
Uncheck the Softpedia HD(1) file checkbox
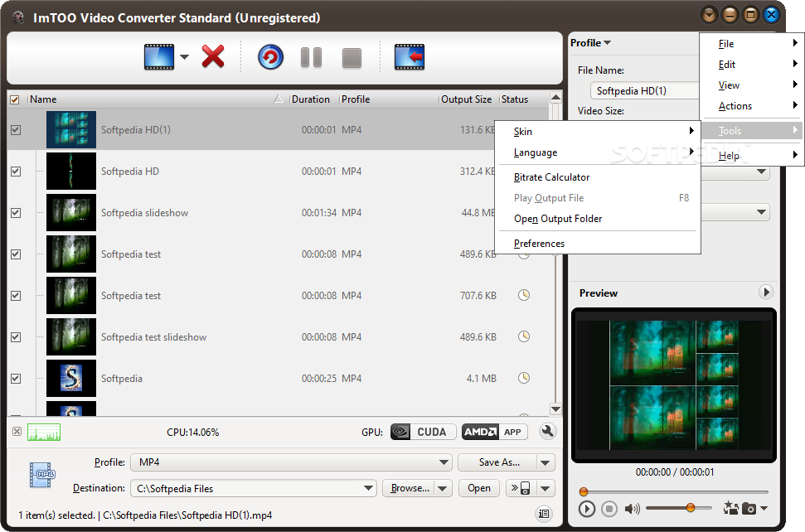16,130
